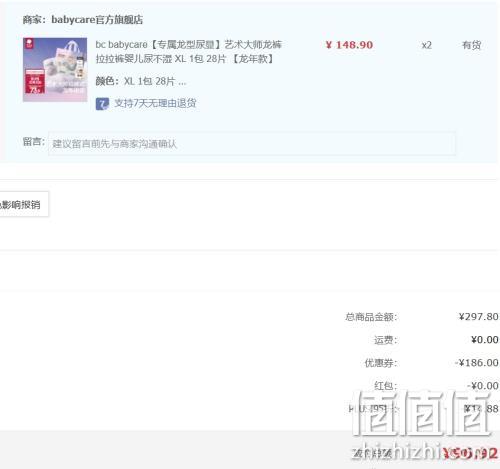Viewport: 500px width, 469px height.
Task: Open the babycare diaper product thumbnail
Action: pos(55,70)
